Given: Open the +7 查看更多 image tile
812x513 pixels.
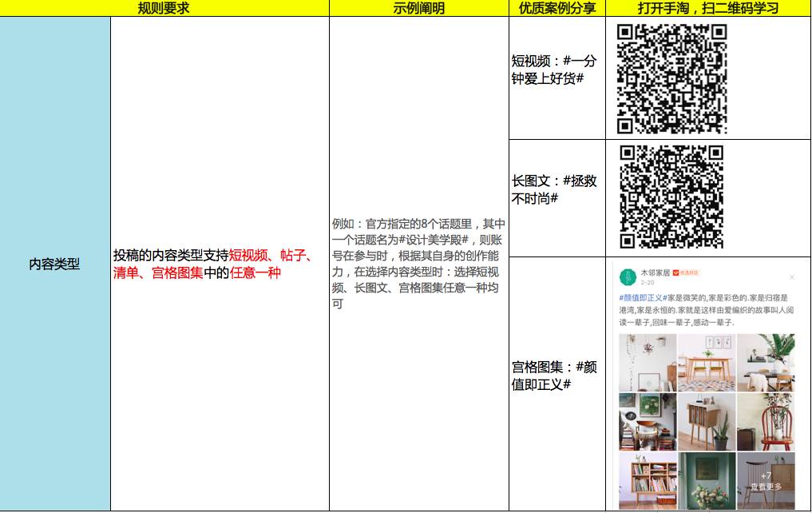Looking at the screenshot, I should click(766, 481).
